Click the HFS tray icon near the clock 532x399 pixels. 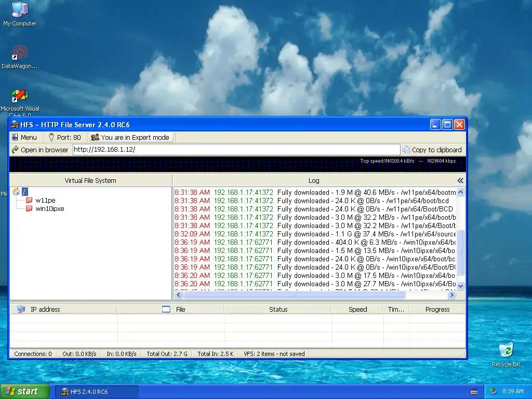(x=494, y=391)
